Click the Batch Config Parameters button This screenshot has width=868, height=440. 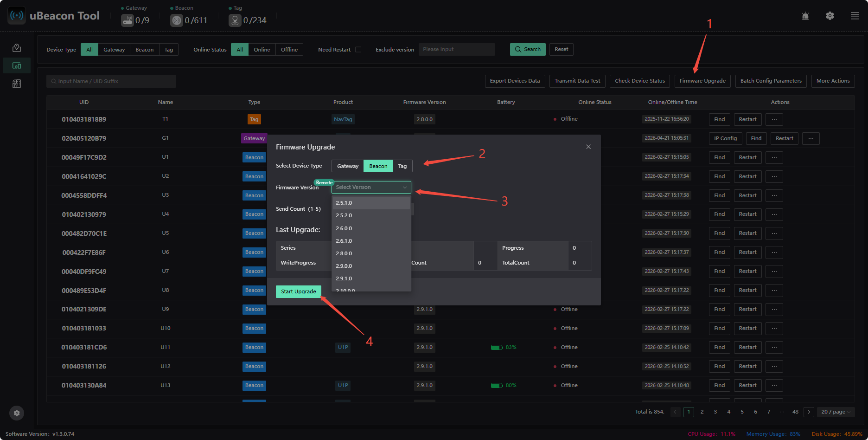pos(771,81)
